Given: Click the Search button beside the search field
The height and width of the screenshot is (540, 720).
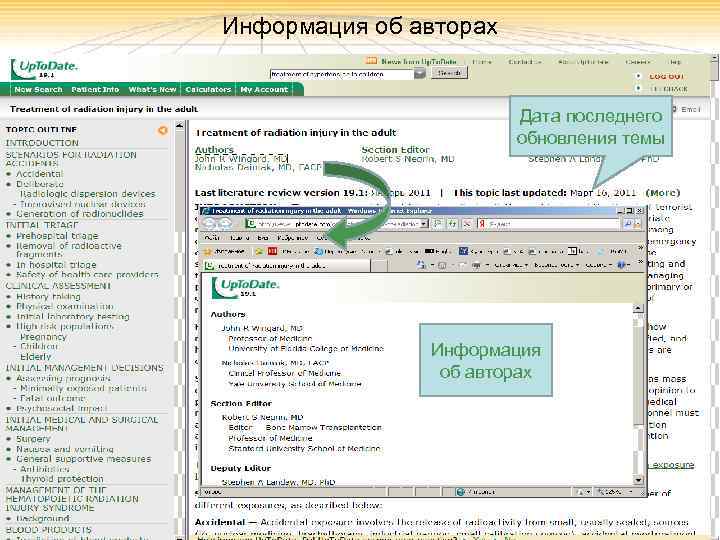Looking at the screenshot, I should [x=449, y=73].
